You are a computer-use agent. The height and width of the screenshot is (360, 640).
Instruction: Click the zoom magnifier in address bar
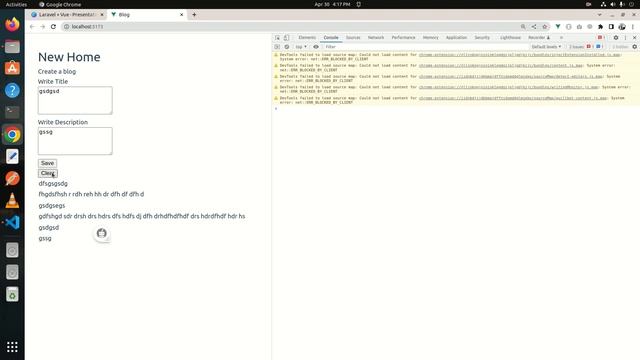pyautogui.click(x=523, y=27)
